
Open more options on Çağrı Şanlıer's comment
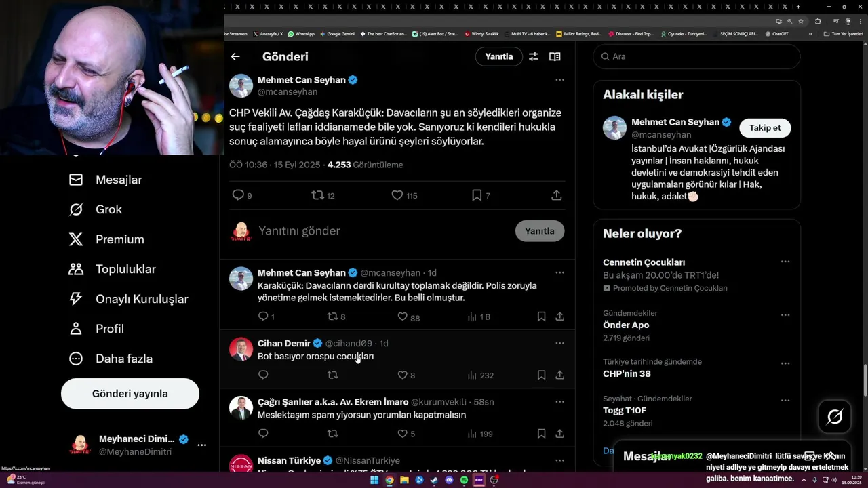(x=559, y=401)
